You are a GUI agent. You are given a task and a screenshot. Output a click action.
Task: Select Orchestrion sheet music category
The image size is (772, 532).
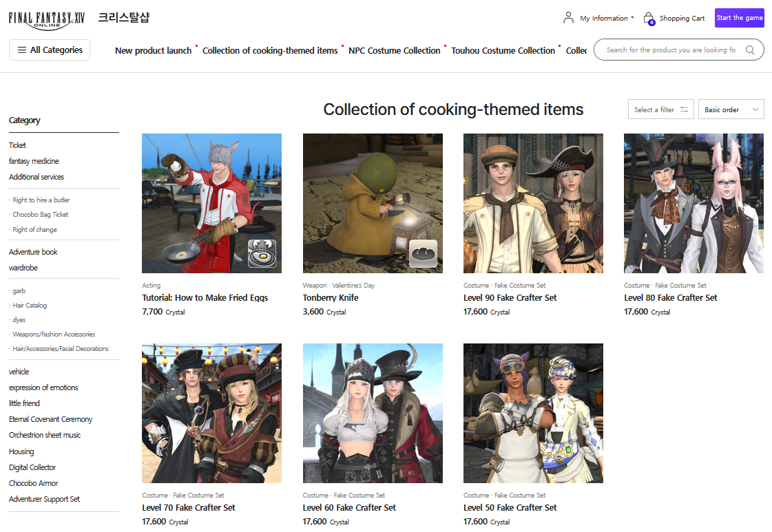pyautogui.click(x=45, y=435)
